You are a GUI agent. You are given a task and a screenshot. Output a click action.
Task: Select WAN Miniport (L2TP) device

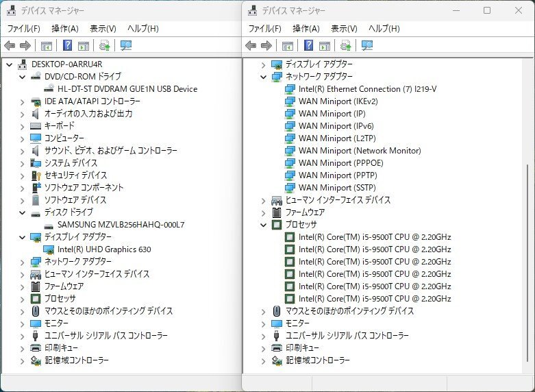337,138
